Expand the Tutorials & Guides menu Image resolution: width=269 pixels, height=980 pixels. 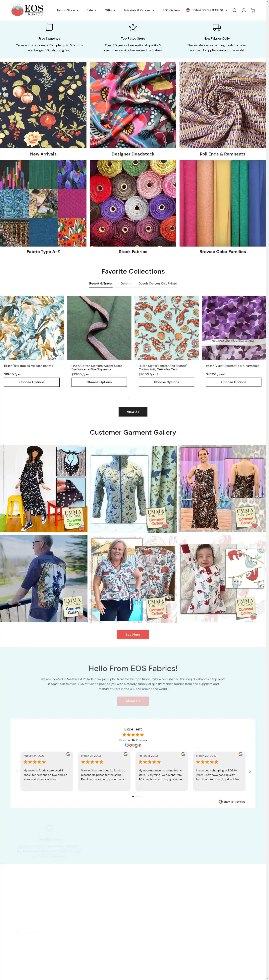pos(139,10)
